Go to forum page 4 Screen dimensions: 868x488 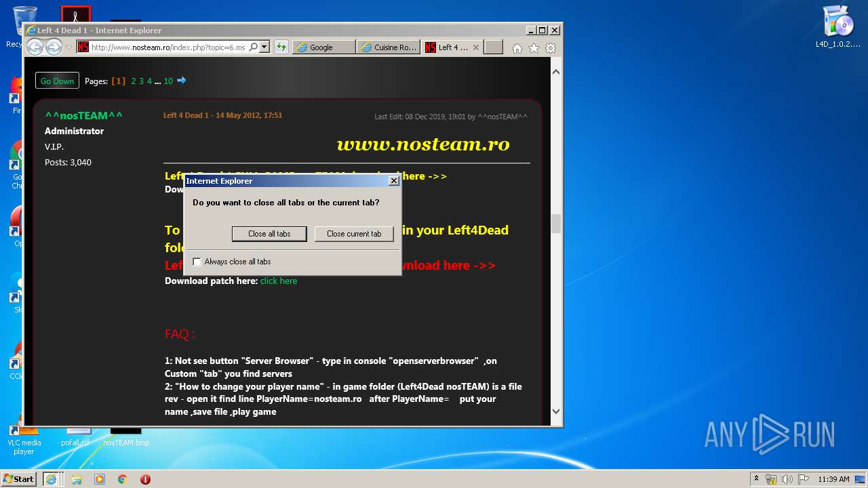pyautogui.click(x=149, y=81)
